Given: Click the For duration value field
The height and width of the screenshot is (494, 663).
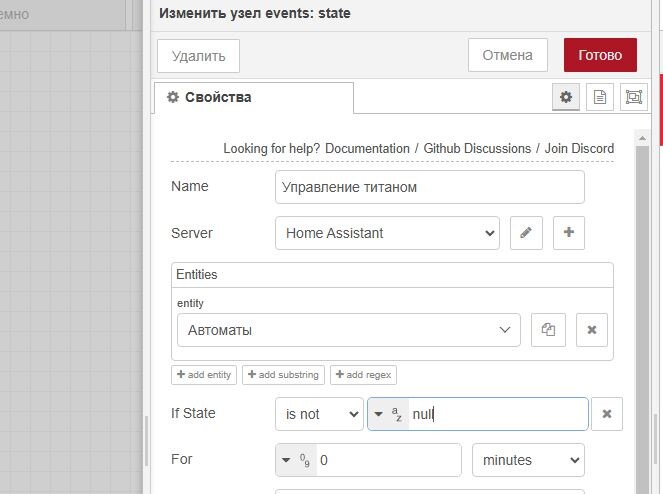Looking at the screenshot, I should (388, 460).
